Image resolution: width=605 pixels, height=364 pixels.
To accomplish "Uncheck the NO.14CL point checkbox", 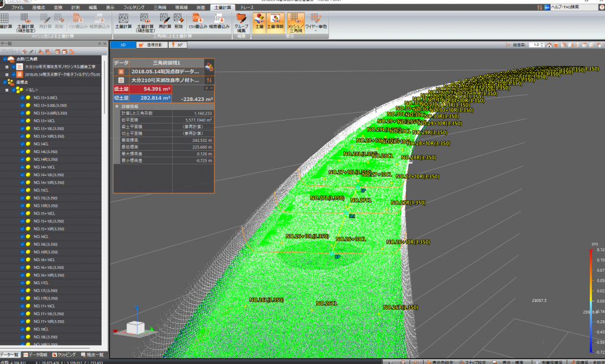I will click(22, 144).
